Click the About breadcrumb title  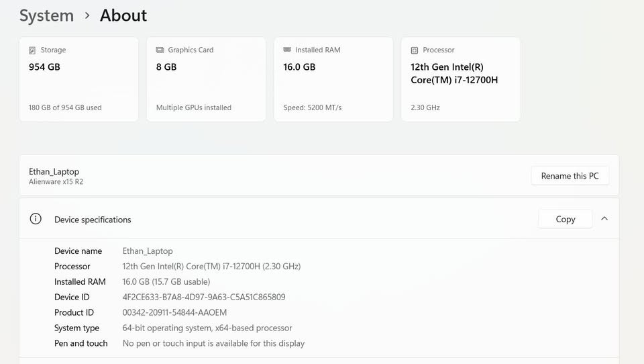pos(123,15)
